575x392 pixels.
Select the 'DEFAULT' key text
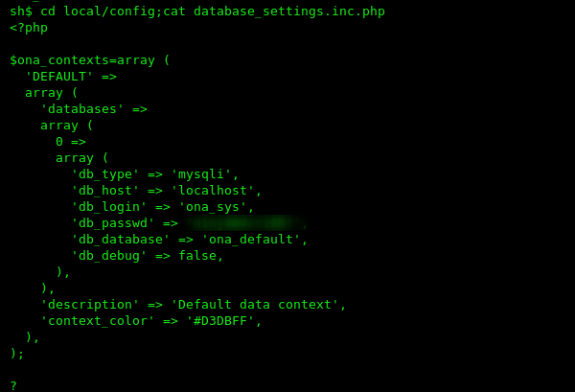(x=59, y=77)
